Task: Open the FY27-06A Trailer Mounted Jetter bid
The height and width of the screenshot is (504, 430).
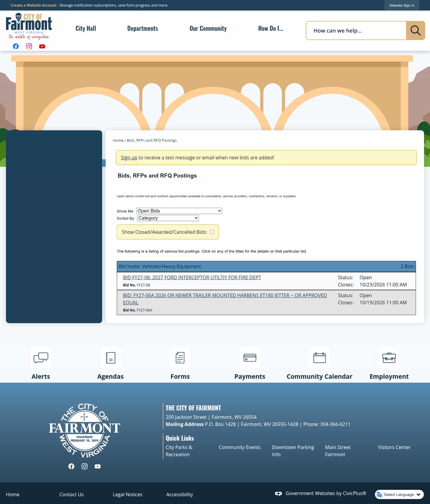Action: click(225, 299)
